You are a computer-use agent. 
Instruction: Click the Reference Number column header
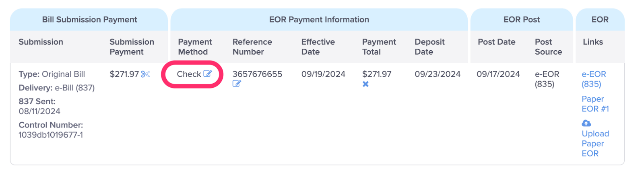[252, 47]
